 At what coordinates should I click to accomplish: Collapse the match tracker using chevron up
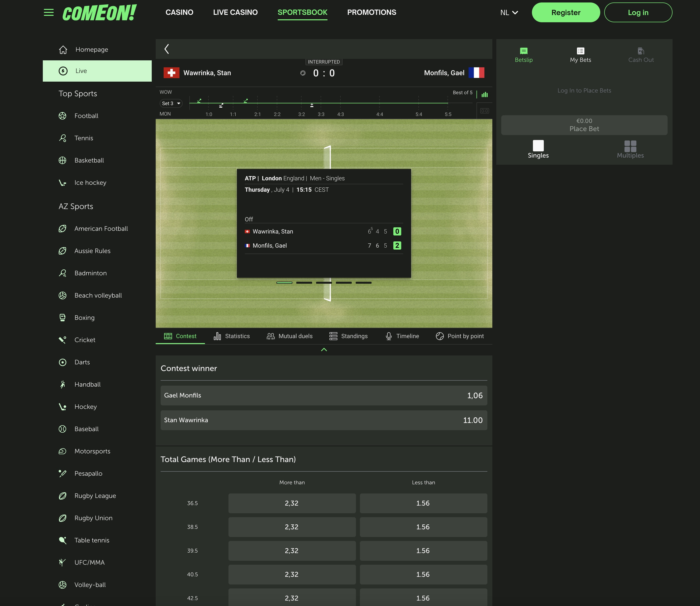click(324, 350)
